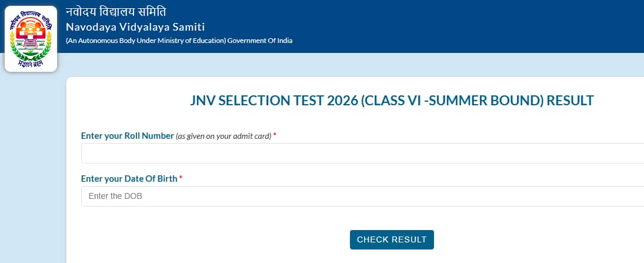This screenshot has width=644, height=263.
Task: Click the 'Enter the DOB' date field
Action: [x=362, y=196]
